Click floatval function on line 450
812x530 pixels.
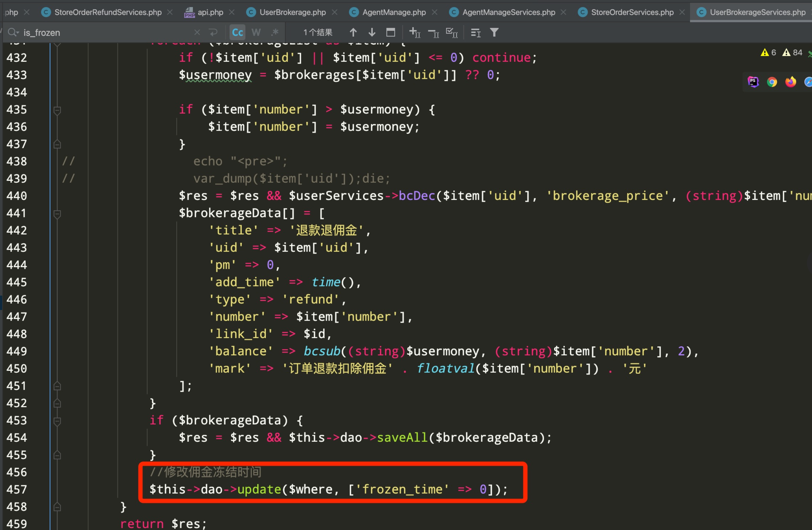point(446,369)
